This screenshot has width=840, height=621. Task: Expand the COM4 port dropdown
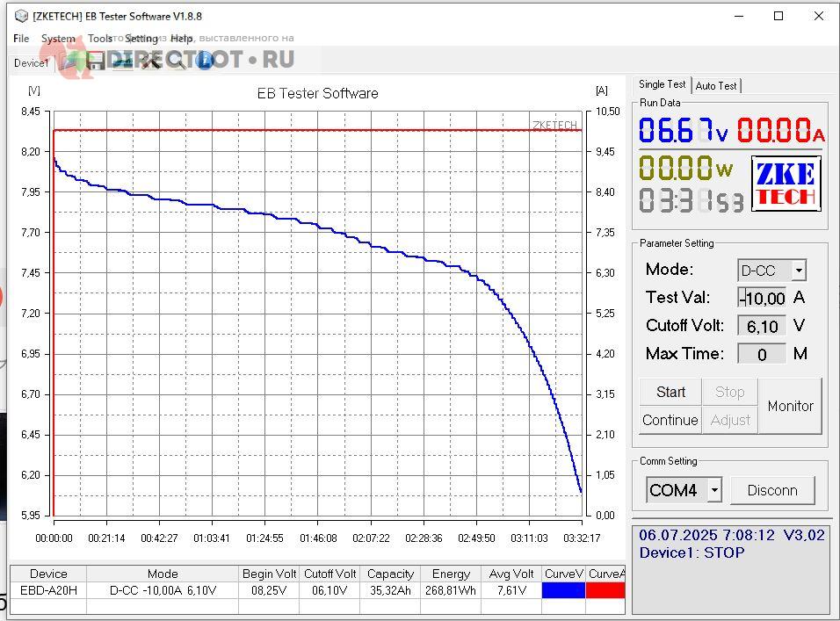point(714,490)
